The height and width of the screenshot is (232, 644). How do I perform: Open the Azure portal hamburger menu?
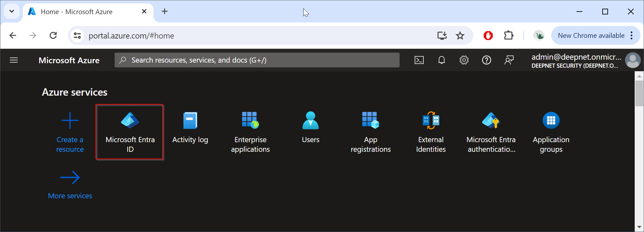tap(14, 60)
